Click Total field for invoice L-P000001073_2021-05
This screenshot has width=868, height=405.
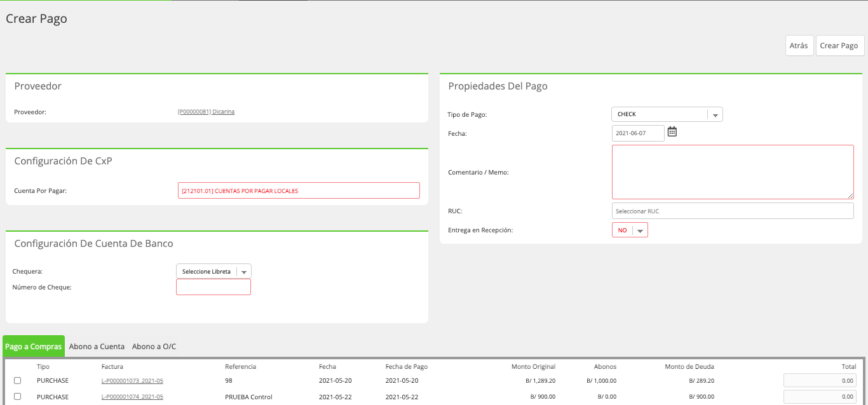[820, 381]
